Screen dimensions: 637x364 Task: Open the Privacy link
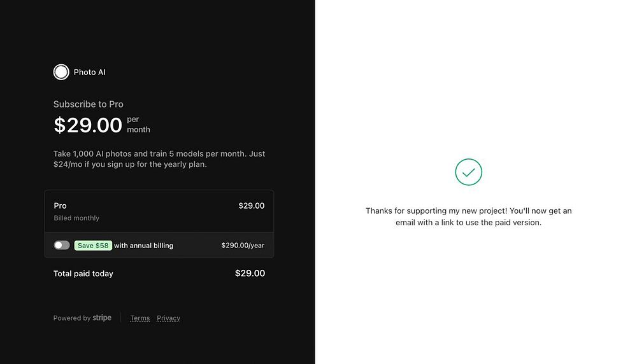(x=168, y=318)
